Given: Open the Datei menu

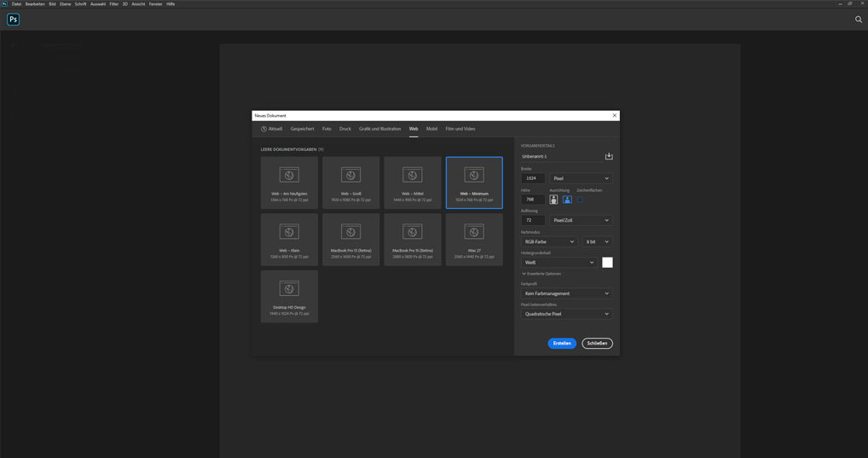Looking at the screenshot, I should 16,4.
